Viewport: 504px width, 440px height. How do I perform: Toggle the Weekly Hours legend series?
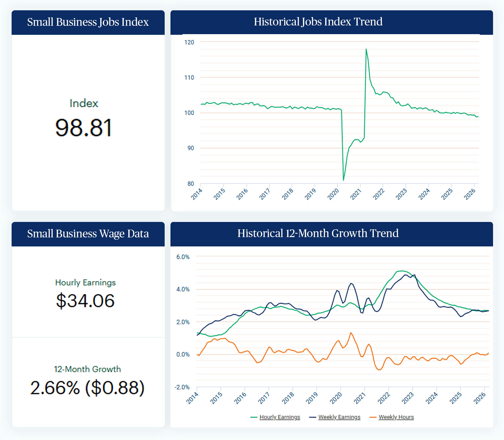tap(396, 417)
